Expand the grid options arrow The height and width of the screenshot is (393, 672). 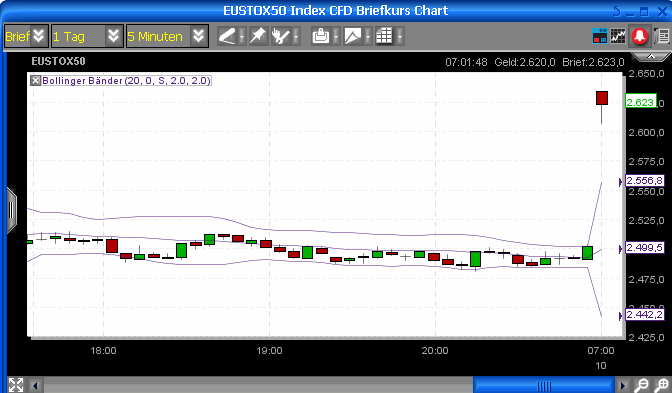[x=399, y=36]
